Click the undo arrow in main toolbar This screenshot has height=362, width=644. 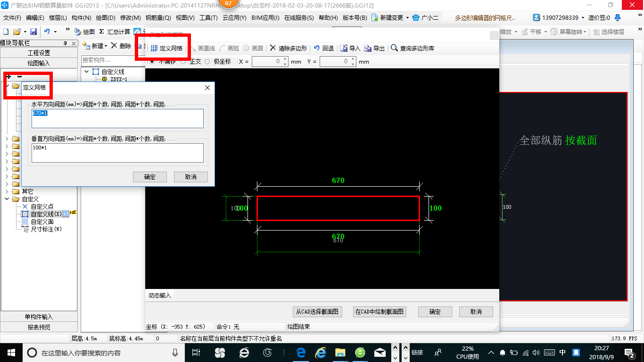click(47, 32)
